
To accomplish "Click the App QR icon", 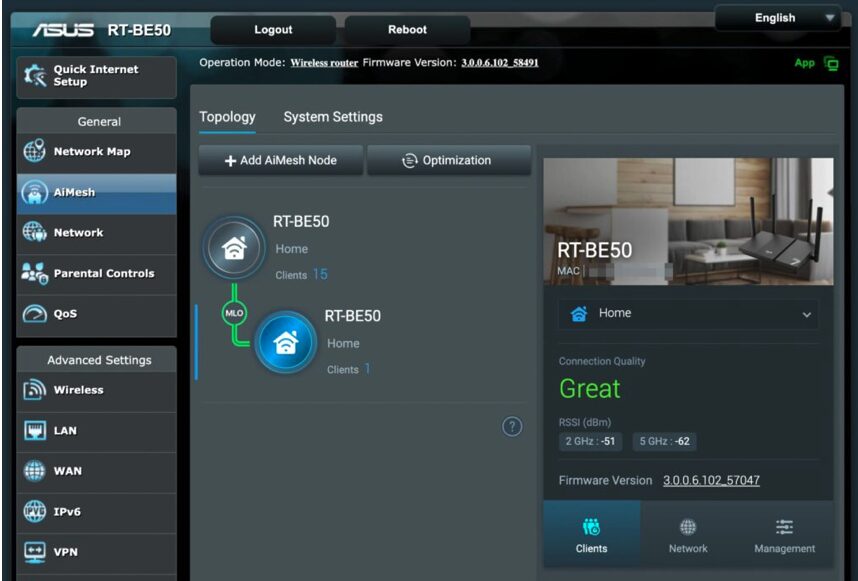I will click(831, 63).
